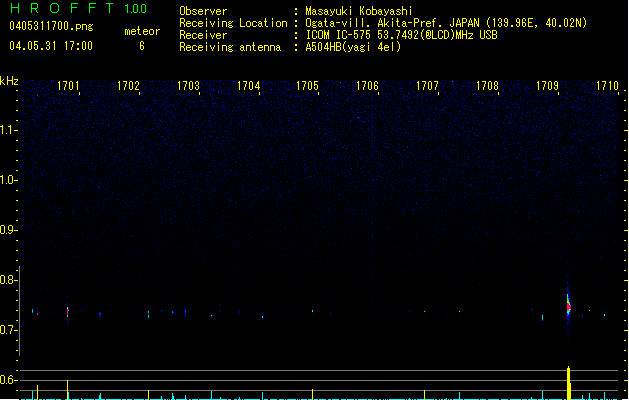This screenshot has height=400, width=629.
Task: Click the 1705 time marker
Action: point(307,86)
